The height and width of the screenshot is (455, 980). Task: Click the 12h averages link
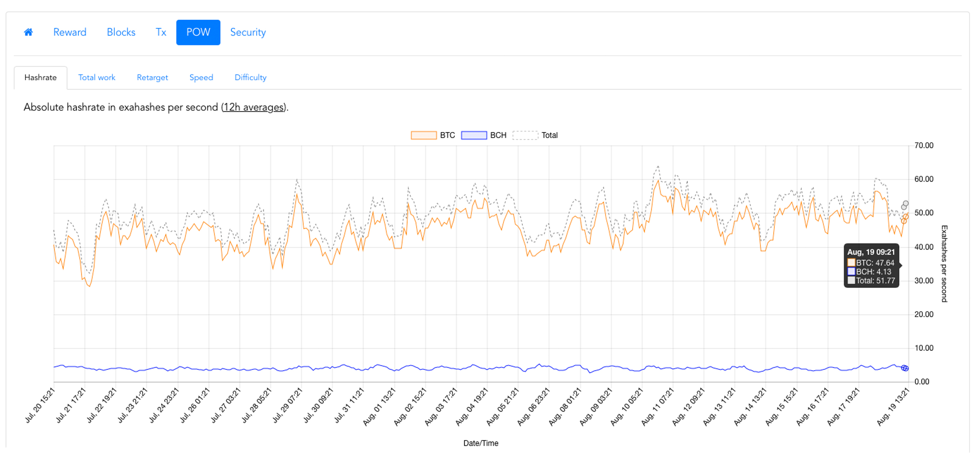254,107
